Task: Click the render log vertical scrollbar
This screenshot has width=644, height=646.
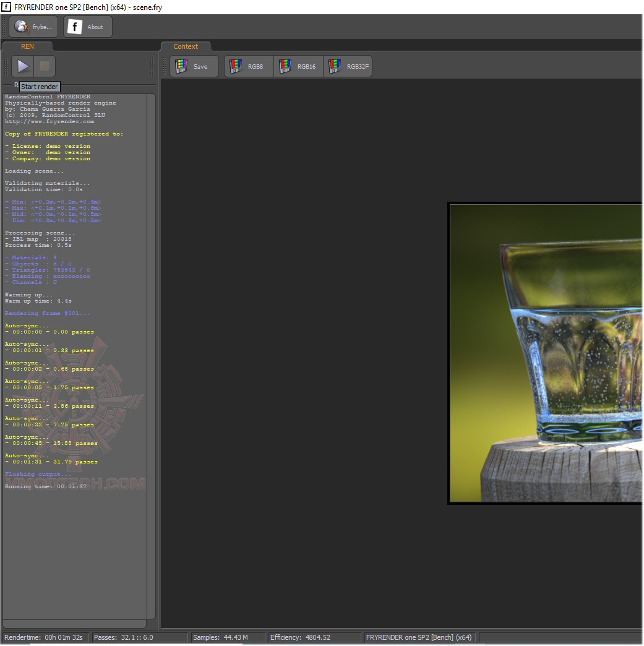Action: tap(151, 356)
